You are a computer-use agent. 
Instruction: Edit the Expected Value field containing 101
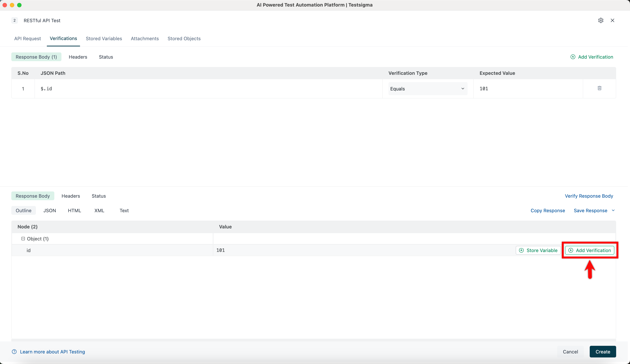coord(528,88)
